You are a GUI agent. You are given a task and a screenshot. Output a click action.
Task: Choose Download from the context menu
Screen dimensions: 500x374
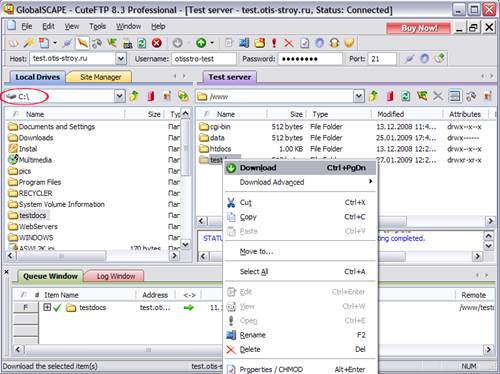point(300,168)
